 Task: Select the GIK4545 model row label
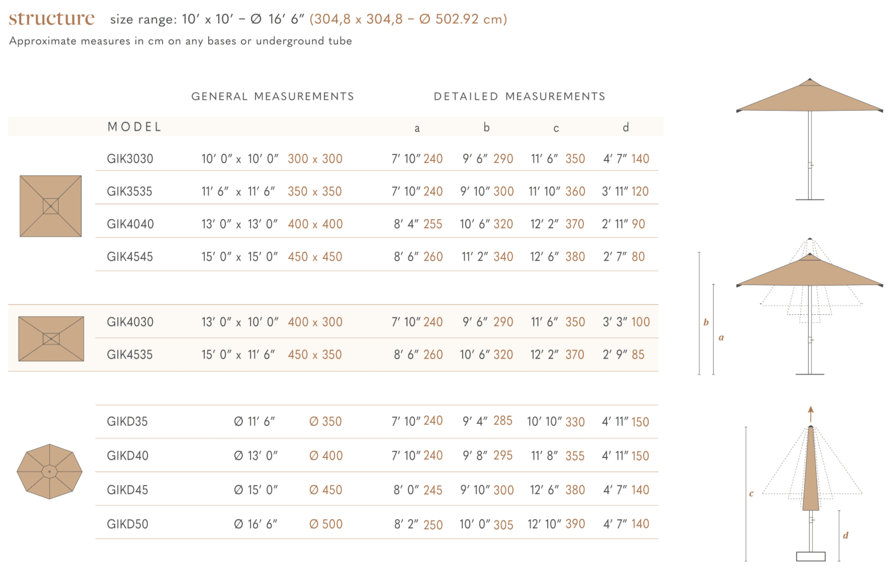click(x=130, y=257)
